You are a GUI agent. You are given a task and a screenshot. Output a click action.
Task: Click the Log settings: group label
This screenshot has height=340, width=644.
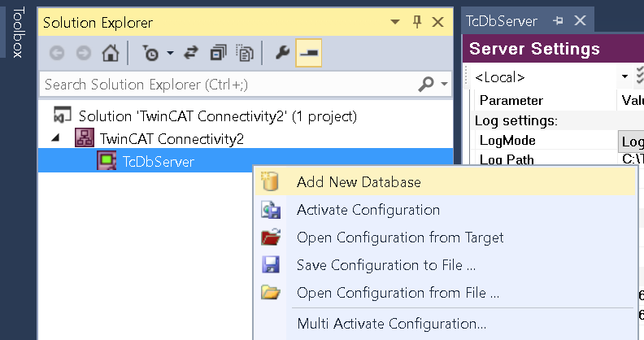point(516,120)
